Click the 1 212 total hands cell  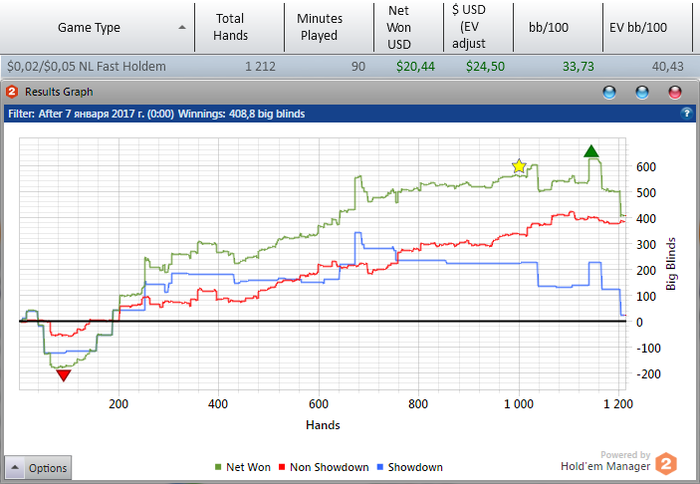260,67
